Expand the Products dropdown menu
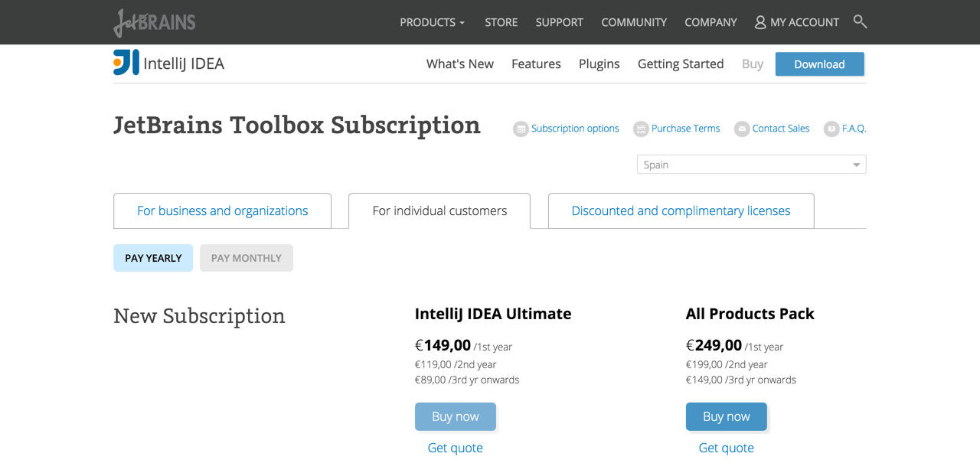The width and height of the screenshot is (980, 473). point(432,22)
